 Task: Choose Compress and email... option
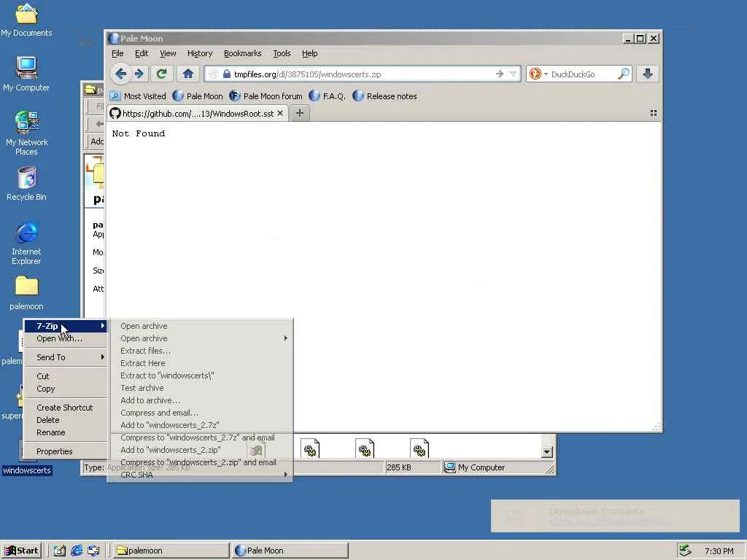click(x=201, y=413)
